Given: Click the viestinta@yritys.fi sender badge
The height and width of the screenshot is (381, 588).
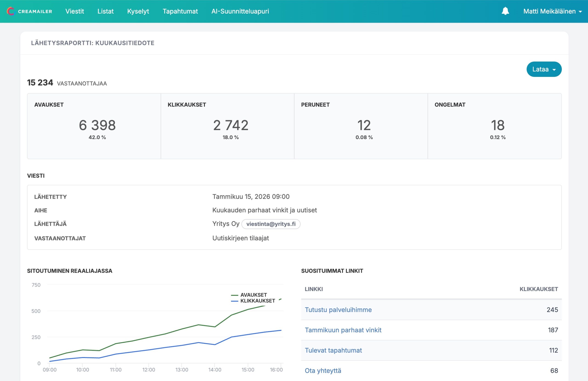Looking at the screenshot, I should coord(271,224).
